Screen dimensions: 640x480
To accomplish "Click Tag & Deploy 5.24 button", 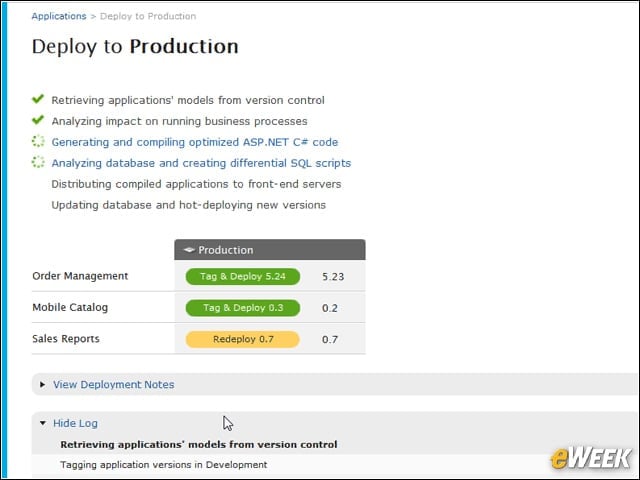I will [x=243, y=276].
